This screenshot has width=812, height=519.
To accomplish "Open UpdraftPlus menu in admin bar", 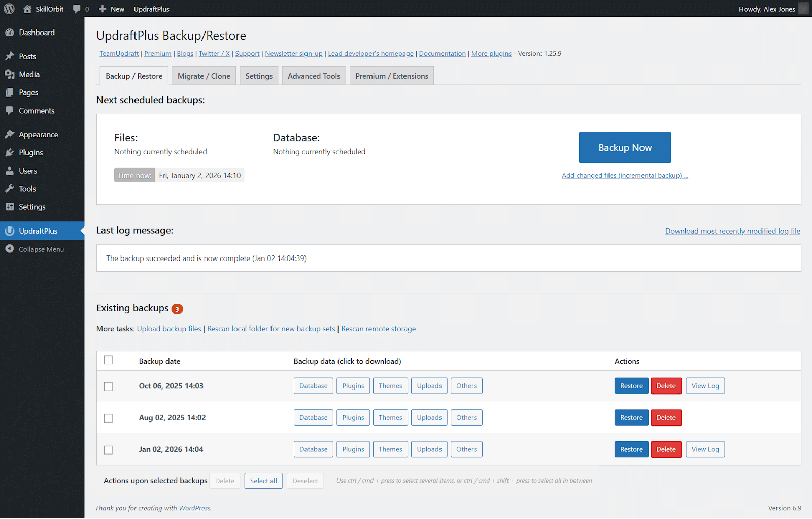I will tap(152, 9).
